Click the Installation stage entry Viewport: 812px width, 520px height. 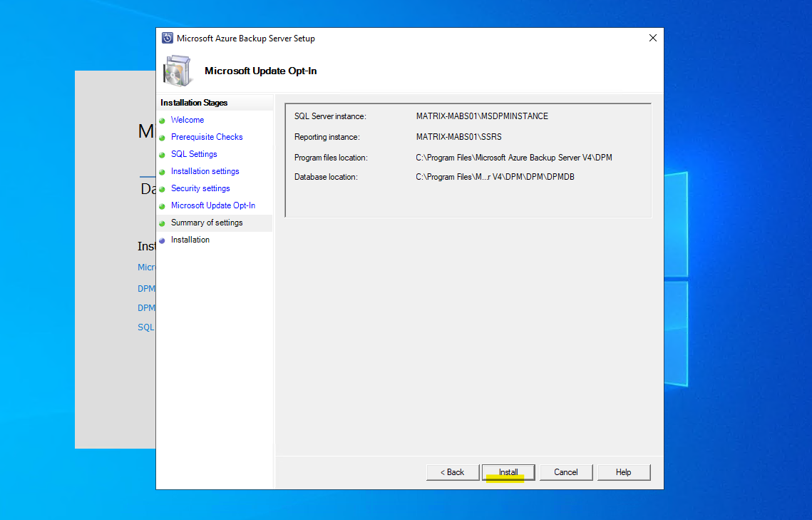tap(190, 240)
